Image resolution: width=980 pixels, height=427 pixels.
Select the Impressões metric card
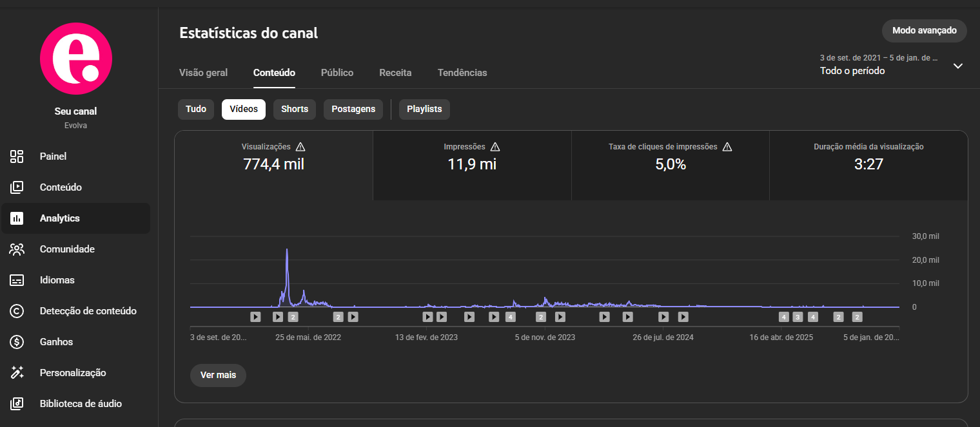point(472,165)
